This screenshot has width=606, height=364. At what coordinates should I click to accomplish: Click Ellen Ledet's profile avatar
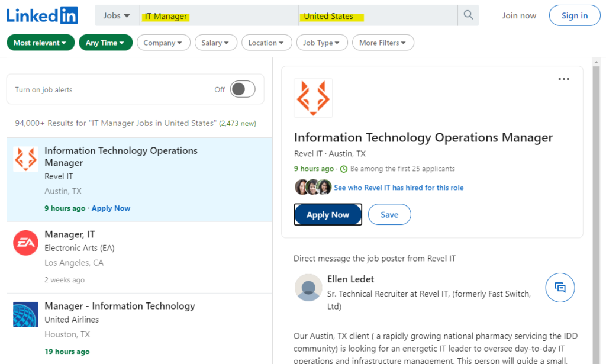tap(308, 288)
